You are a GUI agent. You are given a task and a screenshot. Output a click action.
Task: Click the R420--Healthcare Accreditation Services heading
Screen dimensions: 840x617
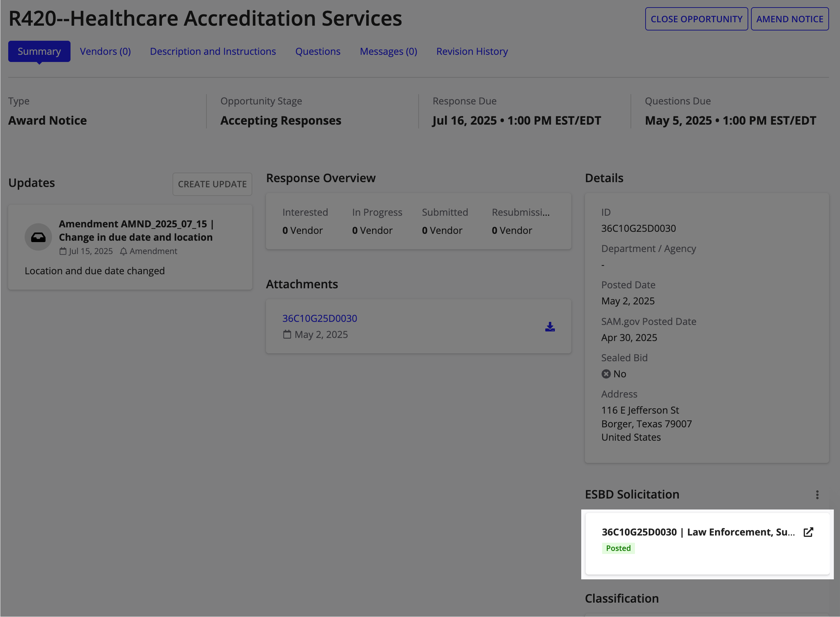(205, 18)
